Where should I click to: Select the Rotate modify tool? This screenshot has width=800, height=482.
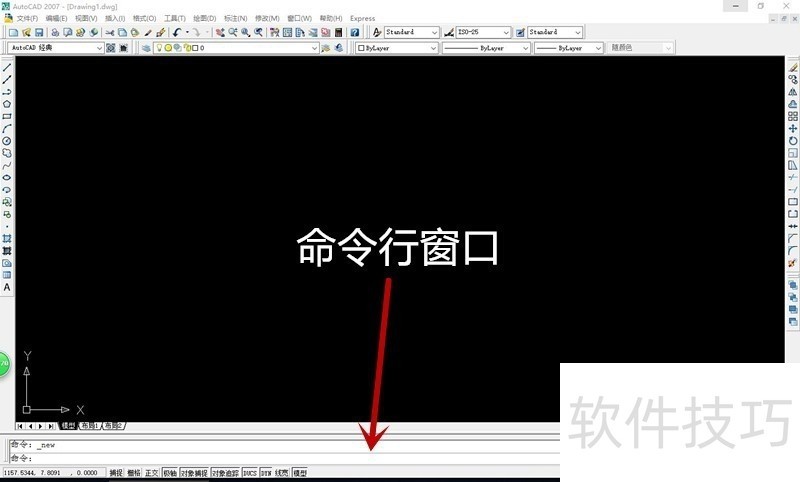pos(792,141)
